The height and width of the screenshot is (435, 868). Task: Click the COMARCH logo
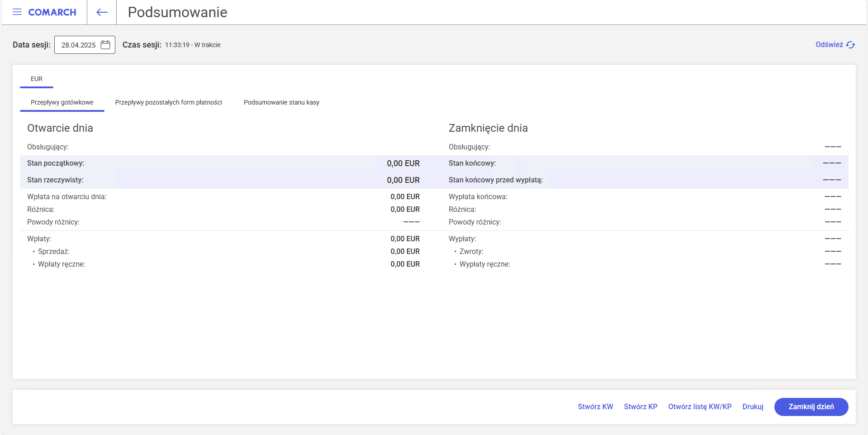click(52, 12)
